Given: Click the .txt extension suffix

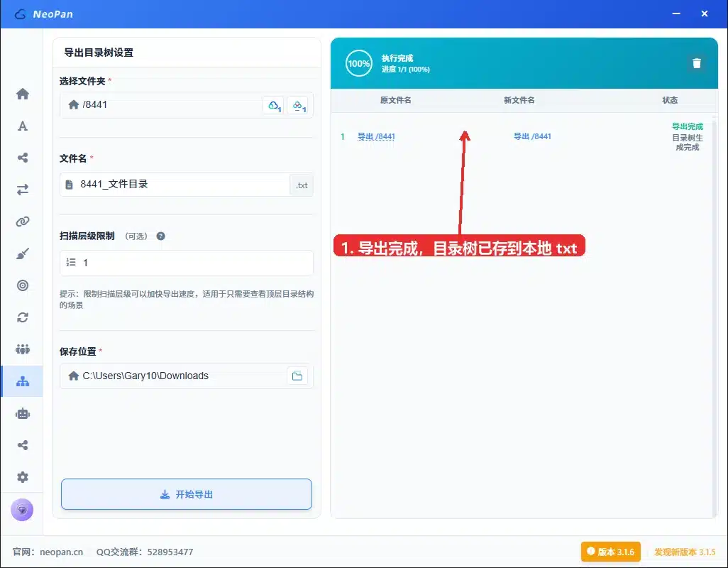Looking at the screenshot, I should point(302,185).
